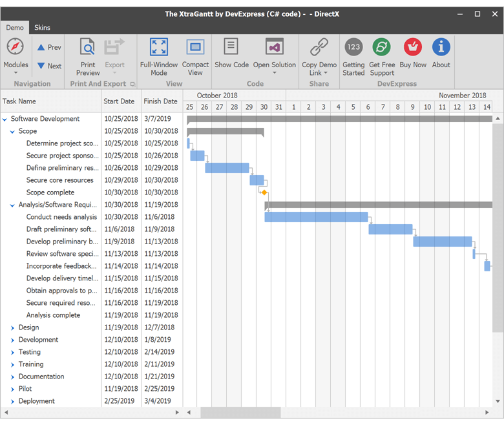
Task: Open Print And Export dialog launcher
Action: click(132, 84)
